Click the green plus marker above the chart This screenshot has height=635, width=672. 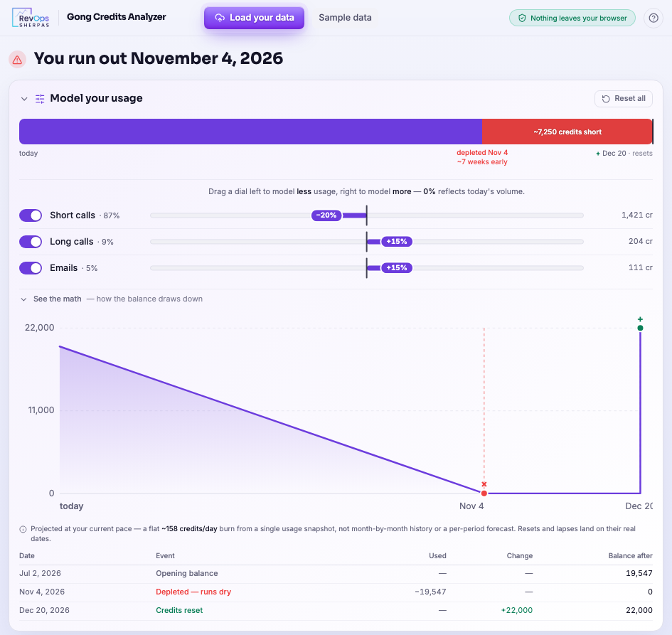pos(640,319)
